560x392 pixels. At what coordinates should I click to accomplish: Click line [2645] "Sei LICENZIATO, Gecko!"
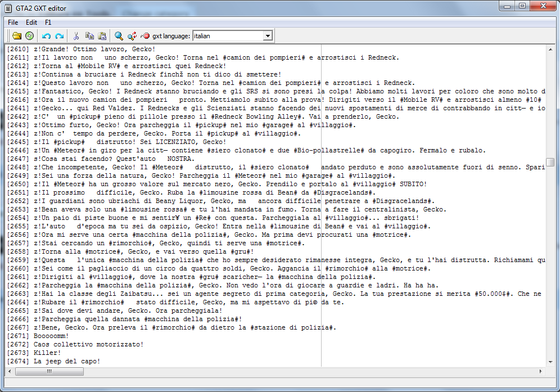[116, 142]
